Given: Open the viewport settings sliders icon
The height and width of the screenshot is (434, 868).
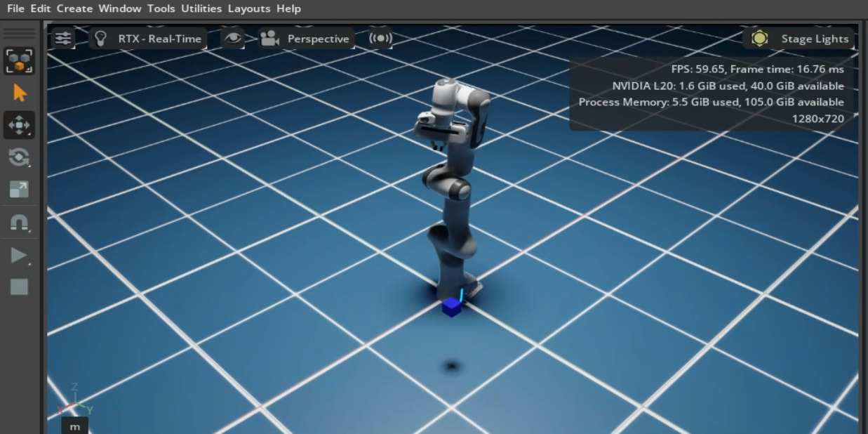Looking at the screenshot, I should [63, 39].
